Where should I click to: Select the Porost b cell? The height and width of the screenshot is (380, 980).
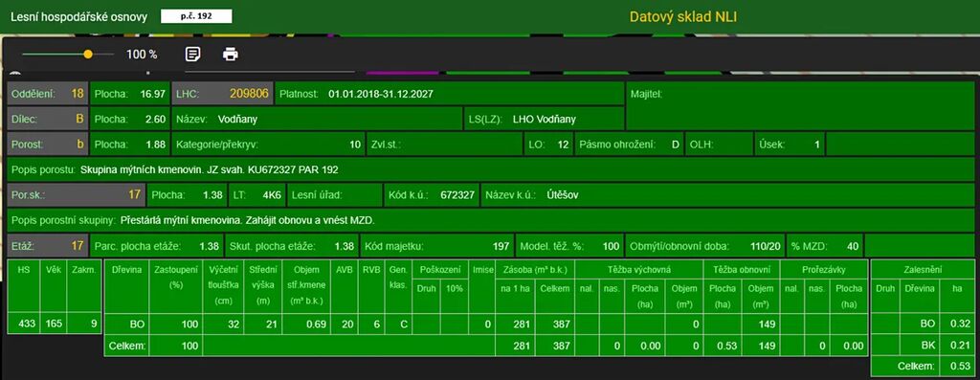[x=48, y=145]
